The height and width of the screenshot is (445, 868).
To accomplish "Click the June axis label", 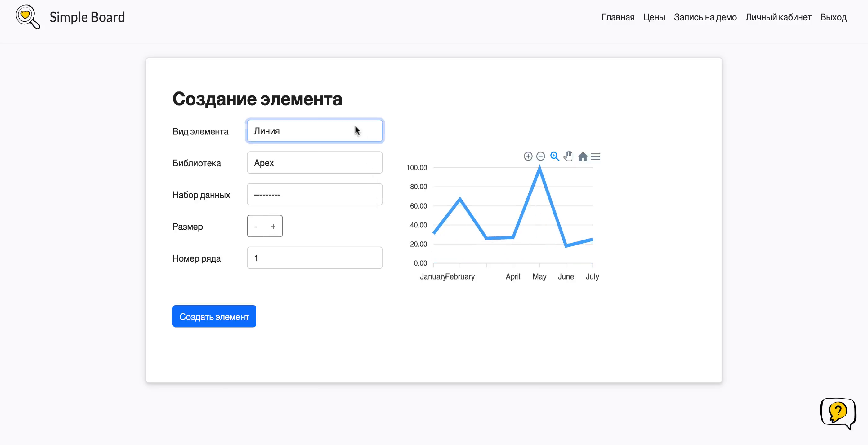I will [566, 277].
